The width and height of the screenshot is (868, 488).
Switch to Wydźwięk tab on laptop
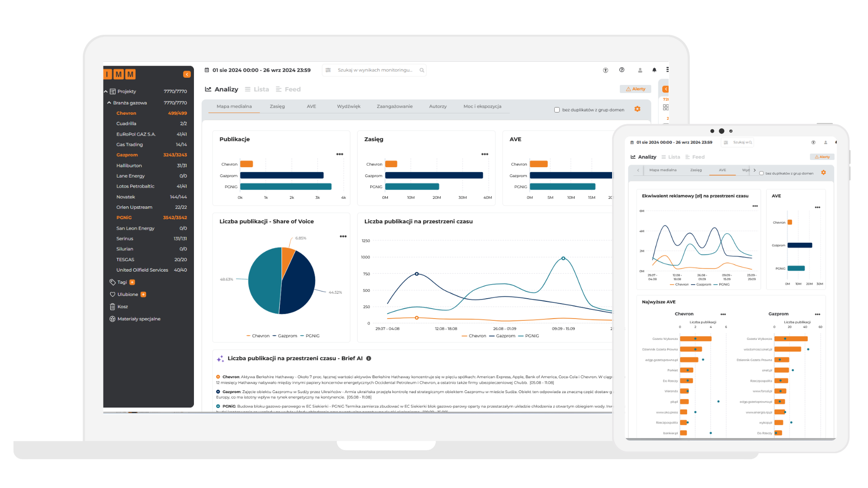pos(349,107)
